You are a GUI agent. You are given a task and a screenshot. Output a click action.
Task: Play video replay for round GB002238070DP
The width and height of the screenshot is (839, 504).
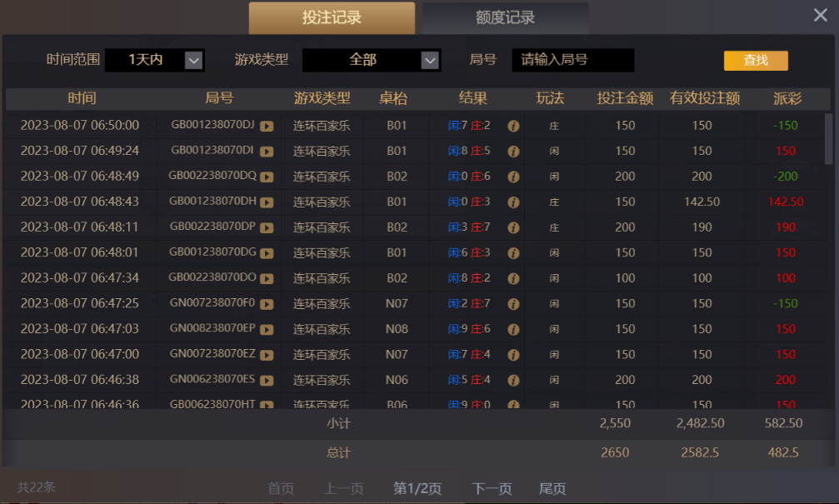click(267, 228)
